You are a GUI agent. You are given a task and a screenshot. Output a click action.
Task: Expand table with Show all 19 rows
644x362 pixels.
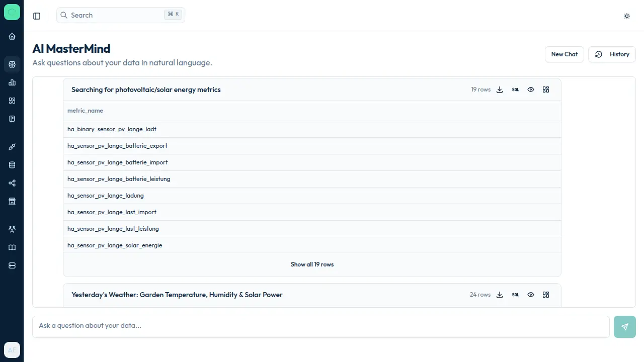tap(312, 264)
